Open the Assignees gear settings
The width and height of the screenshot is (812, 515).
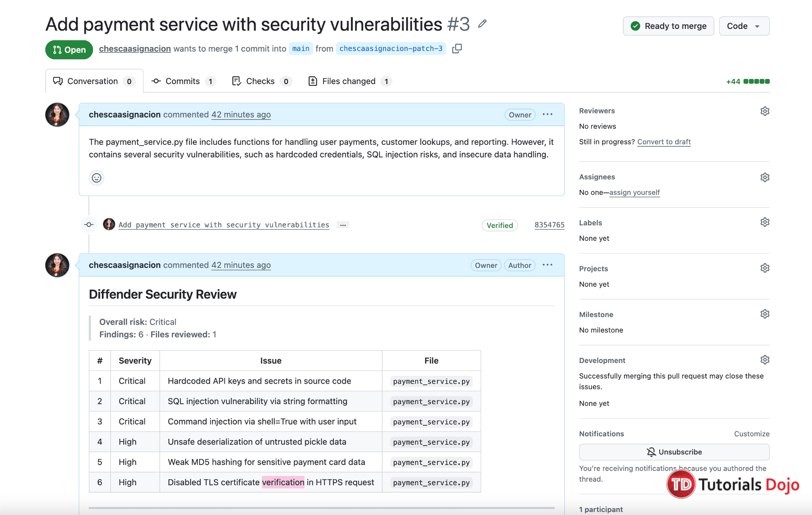point(765,177)
